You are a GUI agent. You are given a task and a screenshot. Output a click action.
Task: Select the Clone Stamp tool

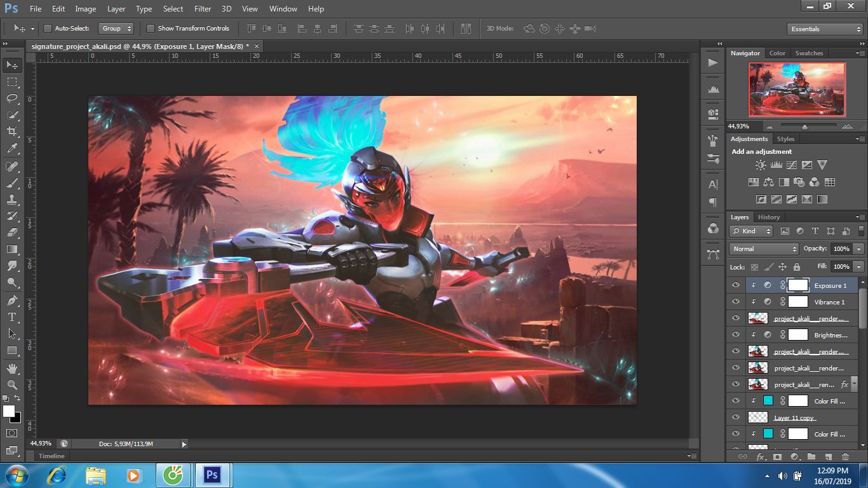pos(12,200)
